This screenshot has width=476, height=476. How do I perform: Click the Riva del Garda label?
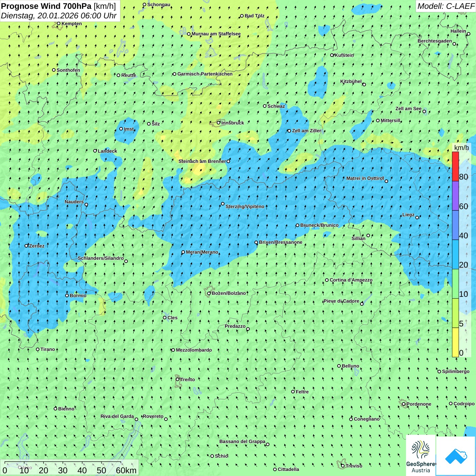117,416
